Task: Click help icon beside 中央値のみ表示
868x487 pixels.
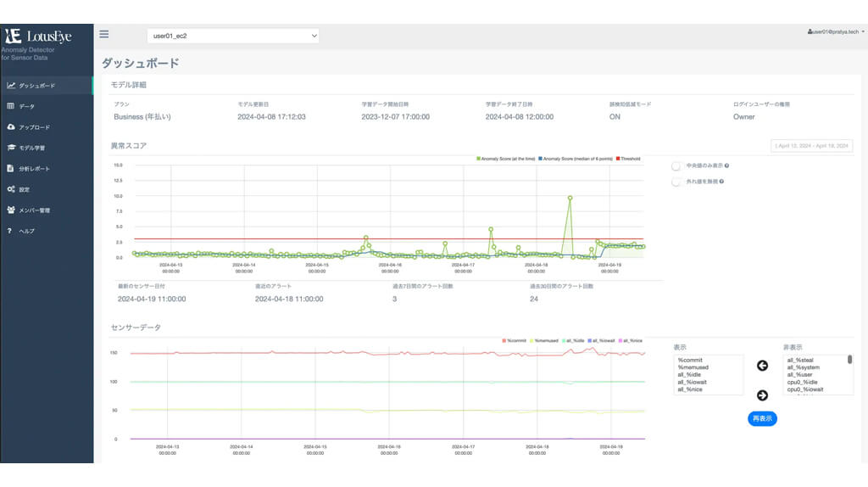Action: 727,166
